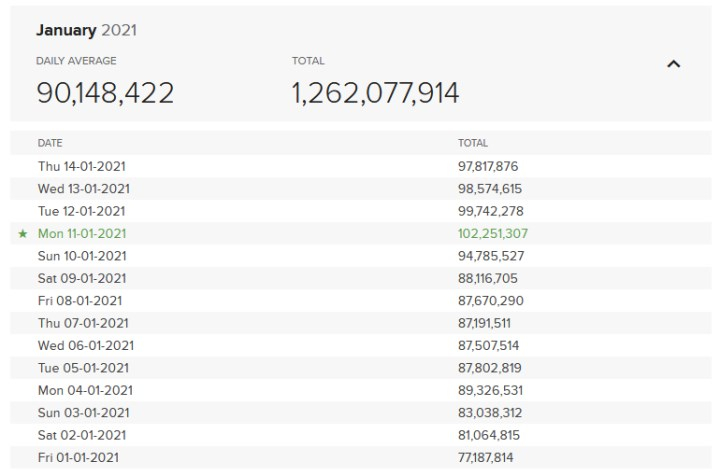Click the green star icon beside Mon 11-01-2021
Image resolution: width=720 pixels, height=476 pixels.
(23, 234)
